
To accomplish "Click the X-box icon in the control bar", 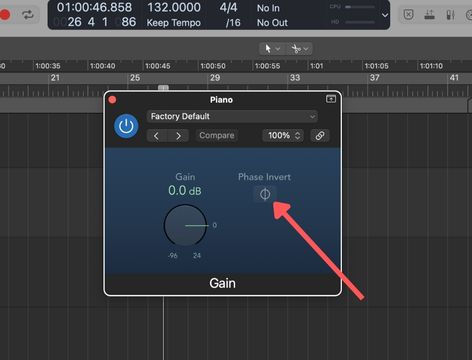I will [x=409, y=15].
